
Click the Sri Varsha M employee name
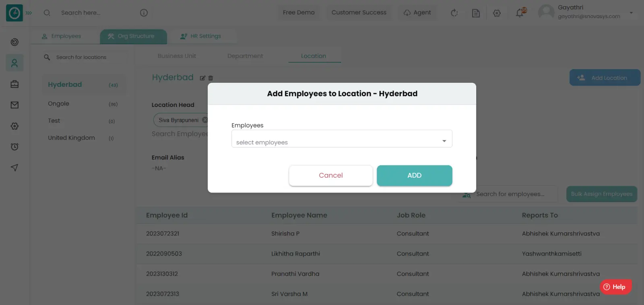(x=289, y=294)
